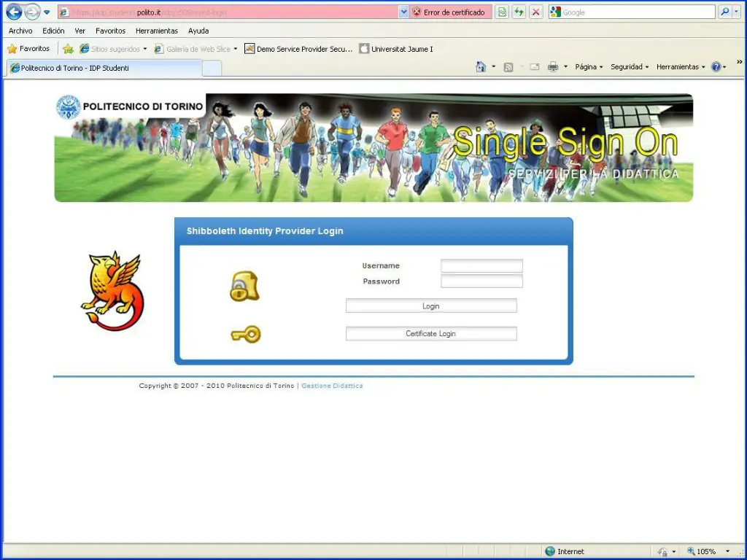Click the blue Help question mark icon
The width and height of the screenshot is (747, 560).
(x=716, y=66)
